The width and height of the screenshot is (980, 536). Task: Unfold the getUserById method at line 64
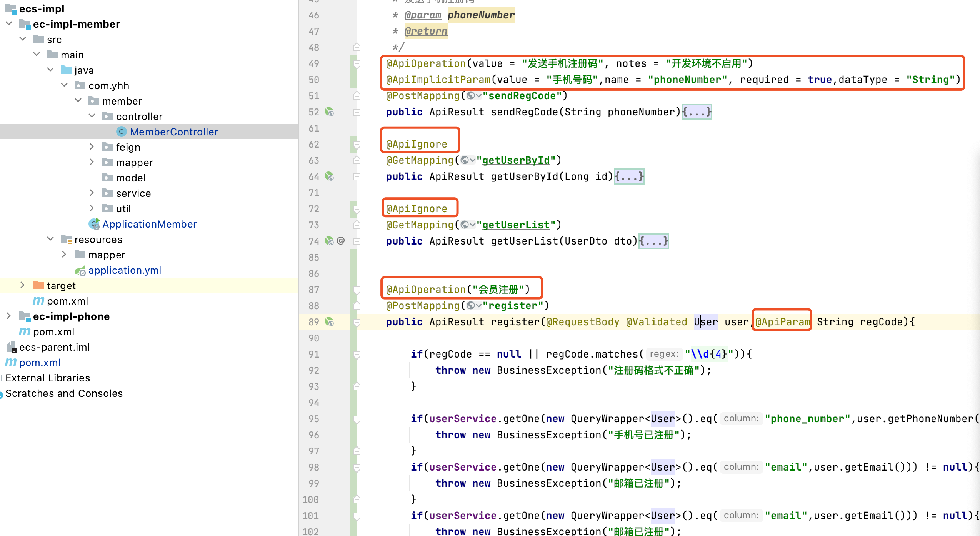coord(357,176)
